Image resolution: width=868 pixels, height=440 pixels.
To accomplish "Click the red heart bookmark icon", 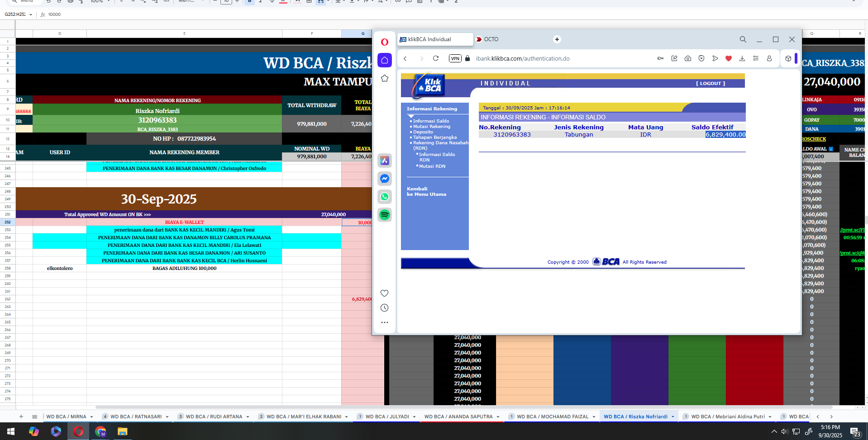I will coord(729,58).
